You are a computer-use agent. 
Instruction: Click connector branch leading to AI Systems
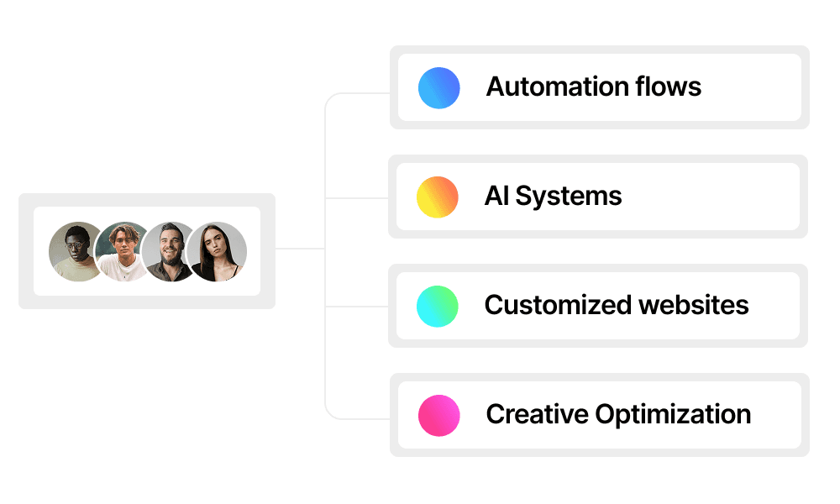(357, 198)
